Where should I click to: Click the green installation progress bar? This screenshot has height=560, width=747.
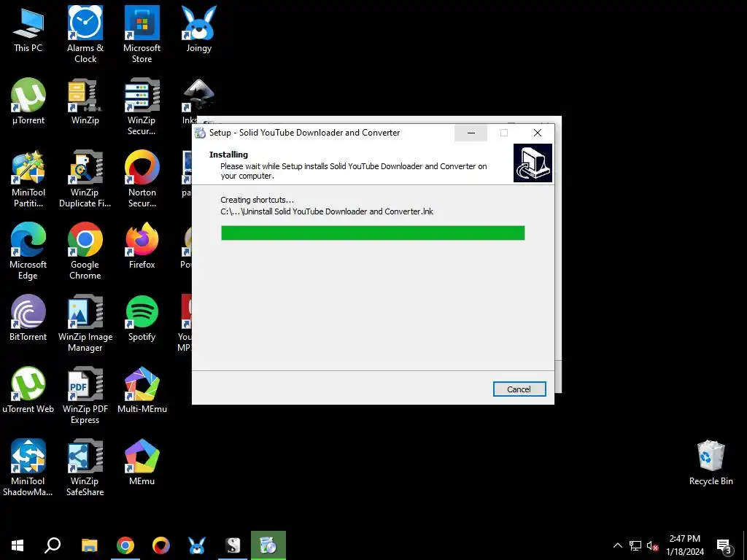pyautogui.click(x=373, y=233)
